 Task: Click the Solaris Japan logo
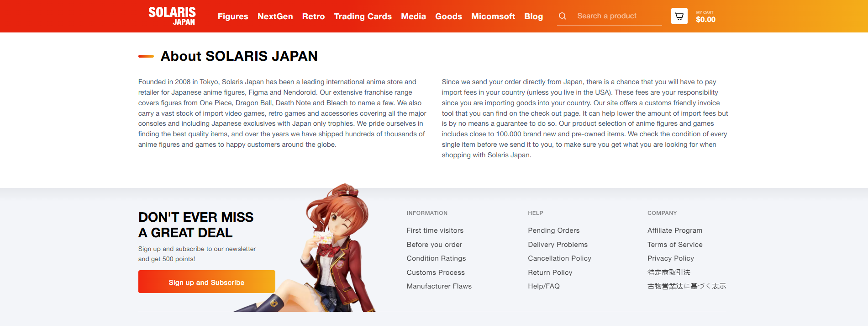pos(172,16)
